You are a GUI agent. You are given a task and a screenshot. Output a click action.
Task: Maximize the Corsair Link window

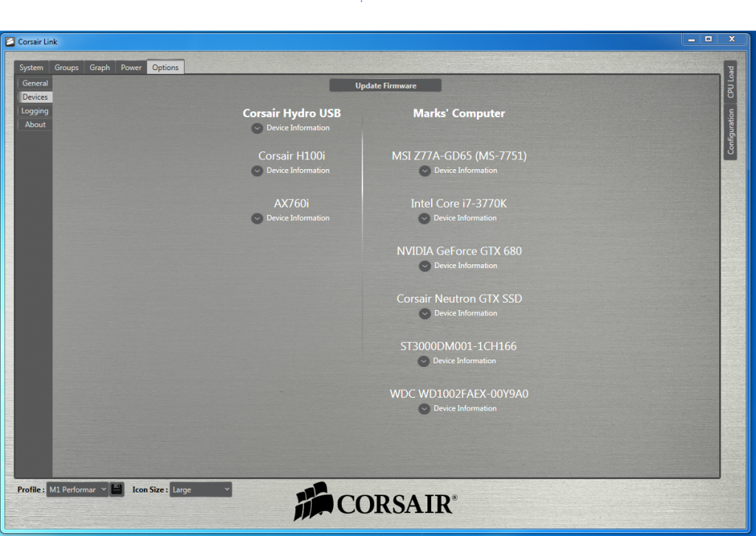click(x=708, y=39)
